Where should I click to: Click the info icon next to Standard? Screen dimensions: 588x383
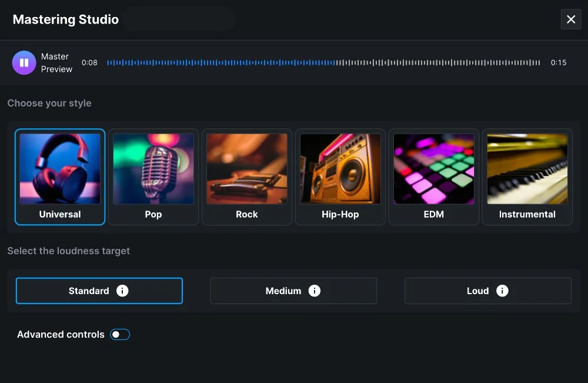click(x=123, y=291)
